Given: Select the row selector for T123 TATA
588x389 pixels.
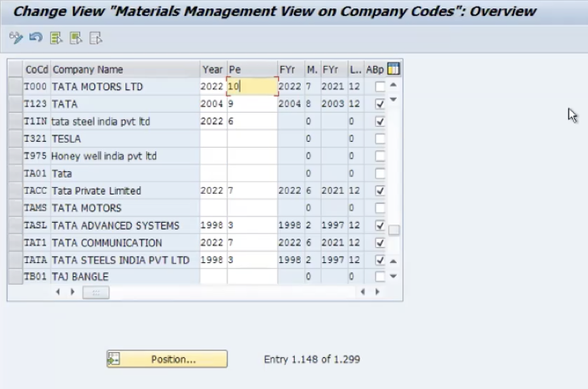Looking at the screenshot, I should pos(15,104).
